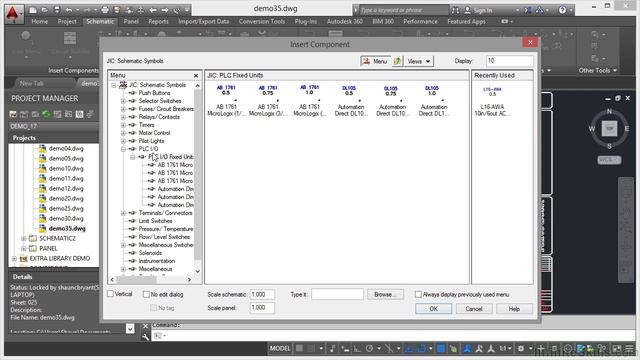
Task: Click the Browse button
Action: click(x=385, y=294)
